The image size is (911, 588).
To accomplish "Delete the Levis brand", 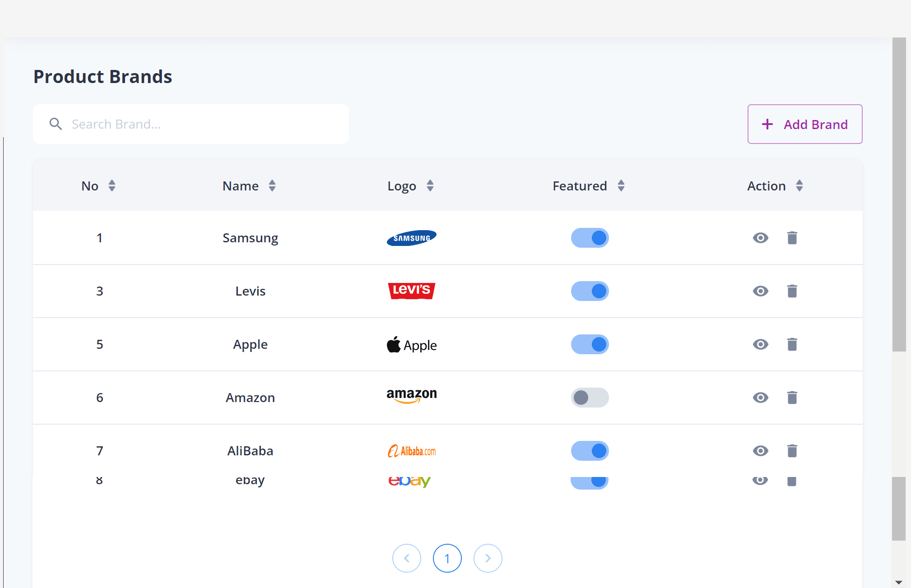I will [792, 291].
